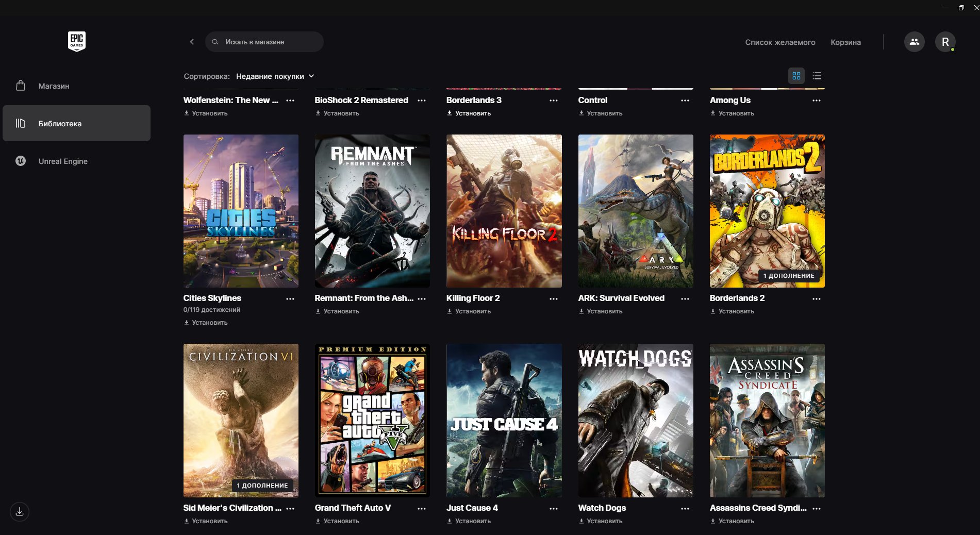
Task: Open the Grand Theft Auto V cover
Action: coord(372,421)
